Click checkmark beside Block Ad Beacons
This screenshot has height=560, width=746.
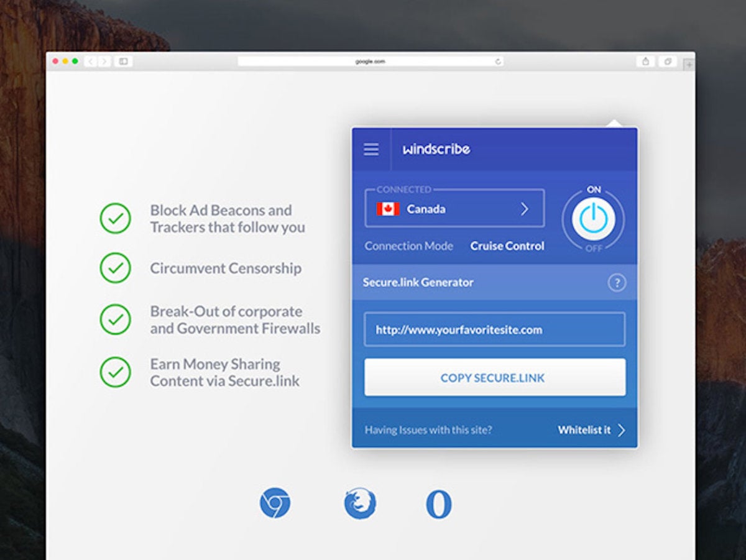(x=115, y=219)
